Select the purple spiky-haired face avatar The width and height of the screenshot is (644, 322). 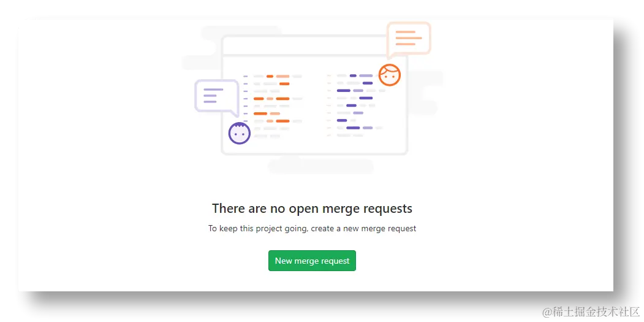(x=240, y=133)
